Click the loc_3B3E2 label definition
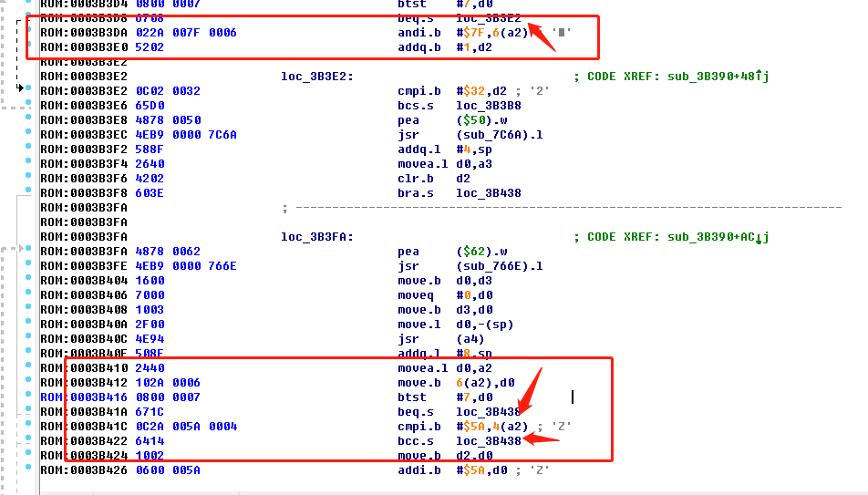This screenshot has height=495, width=868. point(316,77)
